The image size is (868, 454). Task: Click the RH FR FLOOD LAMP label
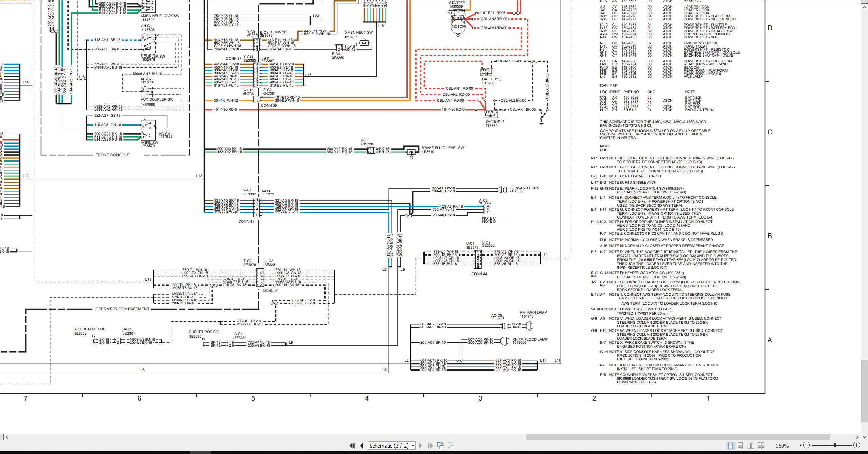pyautogui.click(x=530, y=339)
